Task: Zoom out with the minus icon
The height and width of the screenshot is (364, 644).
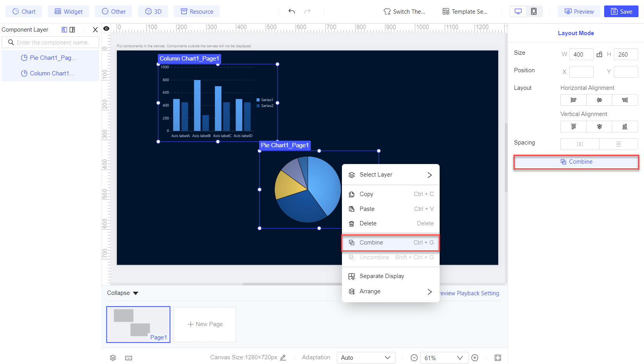Action: click(x=414, y=358)
